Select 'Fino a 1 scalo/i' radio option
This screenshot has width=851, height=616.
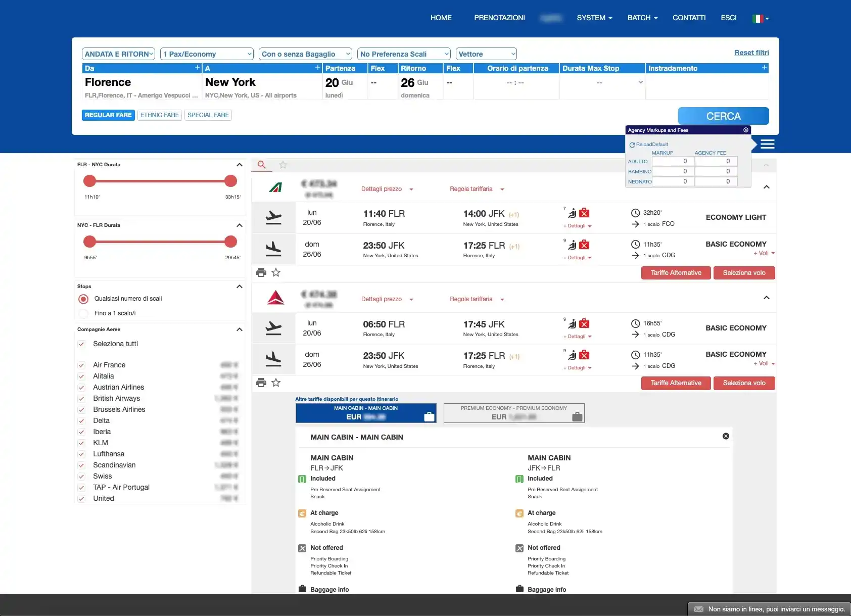click(84, 313)
